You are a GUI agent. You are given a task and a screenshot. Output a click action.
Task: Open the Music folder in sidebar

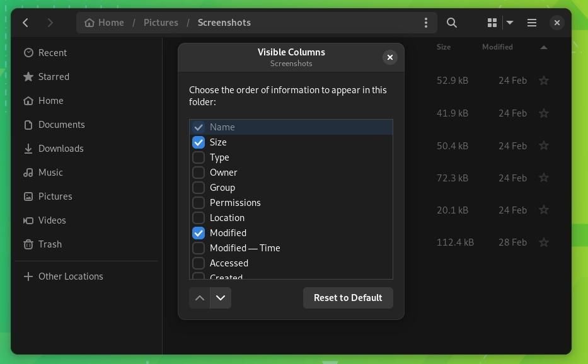click(x=50, y=172)
